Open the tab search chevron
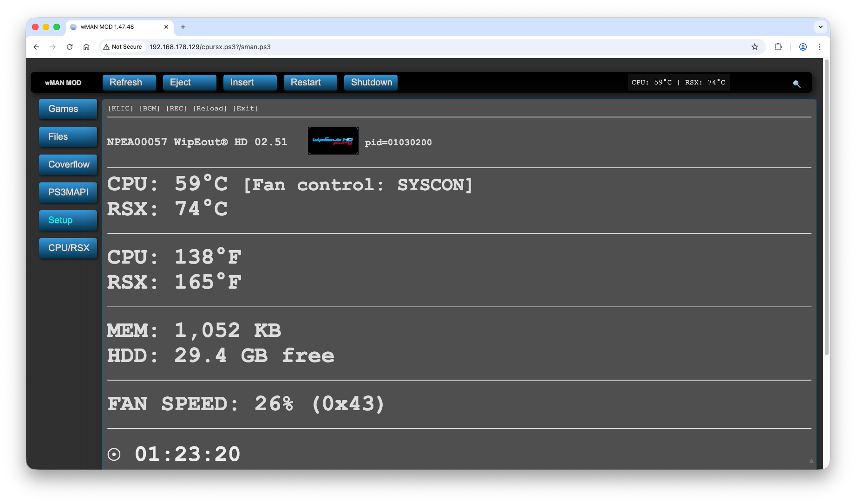 820,27
